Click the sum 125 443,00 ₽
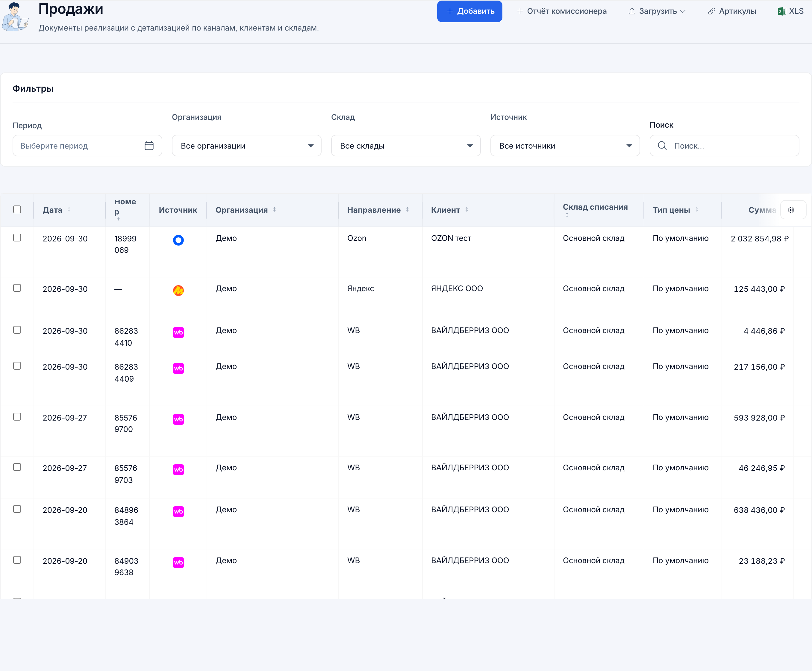Screen dimensions: 812x671 click(x=759, y=289)
